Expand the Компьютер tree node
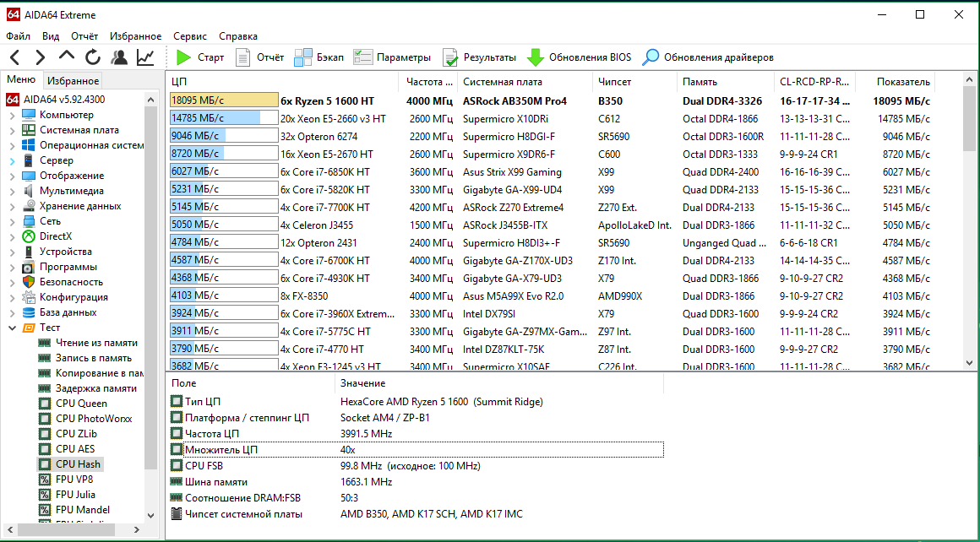 point(13,115)
